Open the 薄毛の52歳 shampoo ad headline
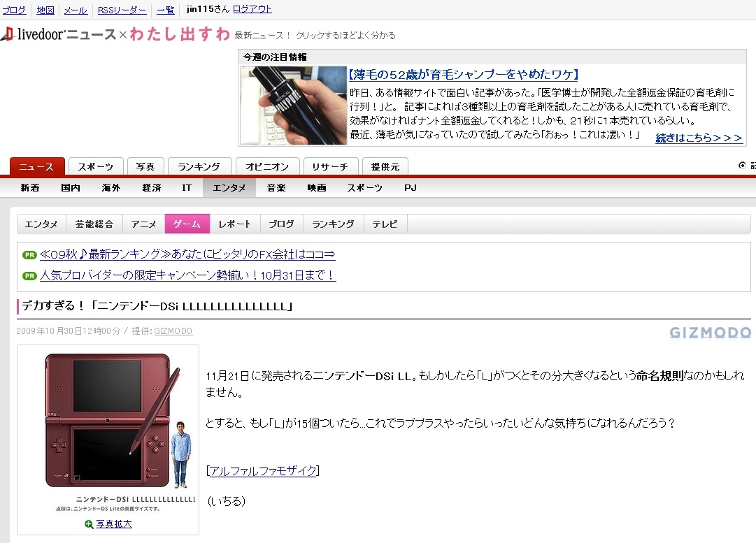The height and width of the screenshot is (543, 756). coord(464,74)
